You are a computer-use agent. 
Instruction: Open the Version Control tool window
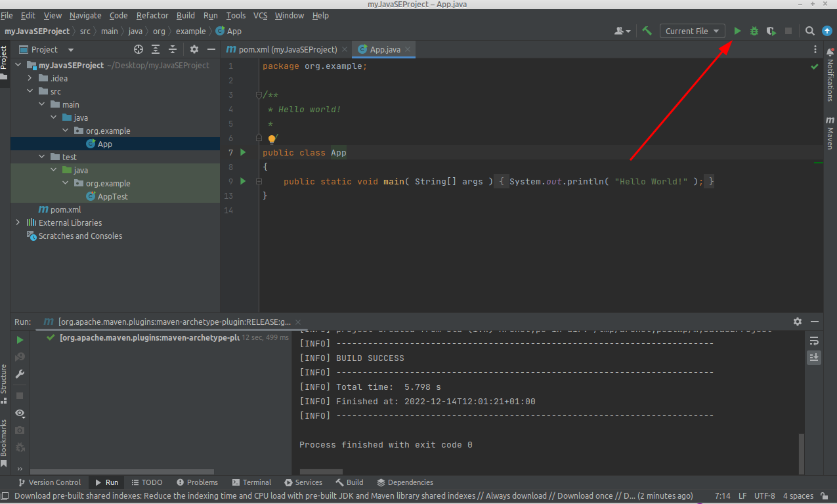click(49, 482)
